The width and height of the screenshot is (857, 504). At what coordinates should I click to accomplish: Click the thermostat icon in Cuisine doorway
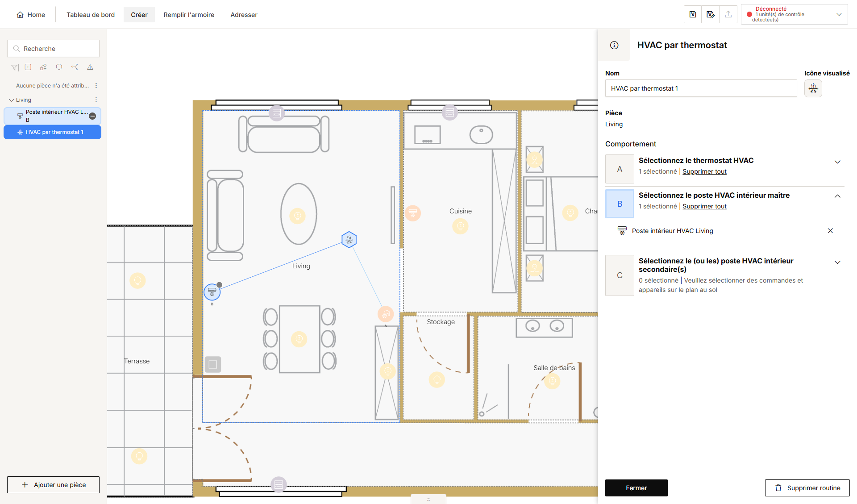[x=413, y=213]
